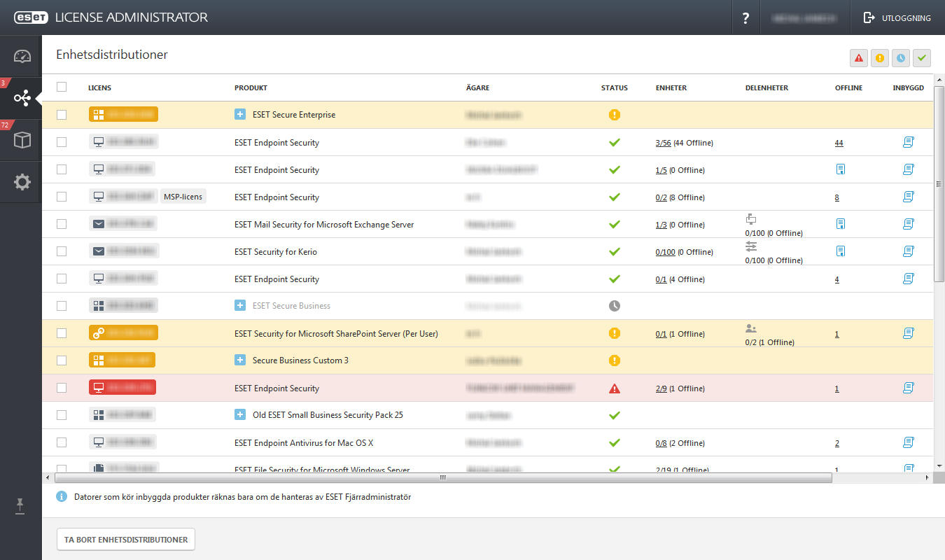
Task: Open the licenses box sidebar icon
Action: pyautogui.click(x=22, y=140)
